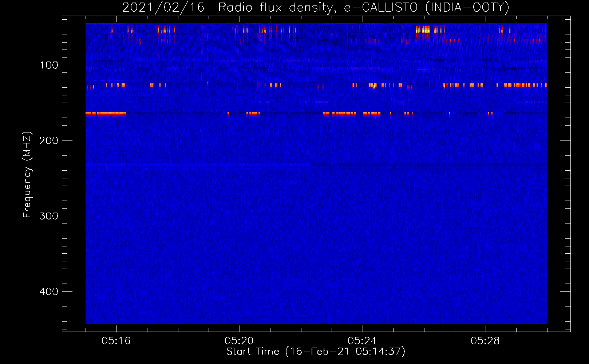Click the 05:20 time tick label
Viewport: 589px width, 364px height.
coord(239,341)
